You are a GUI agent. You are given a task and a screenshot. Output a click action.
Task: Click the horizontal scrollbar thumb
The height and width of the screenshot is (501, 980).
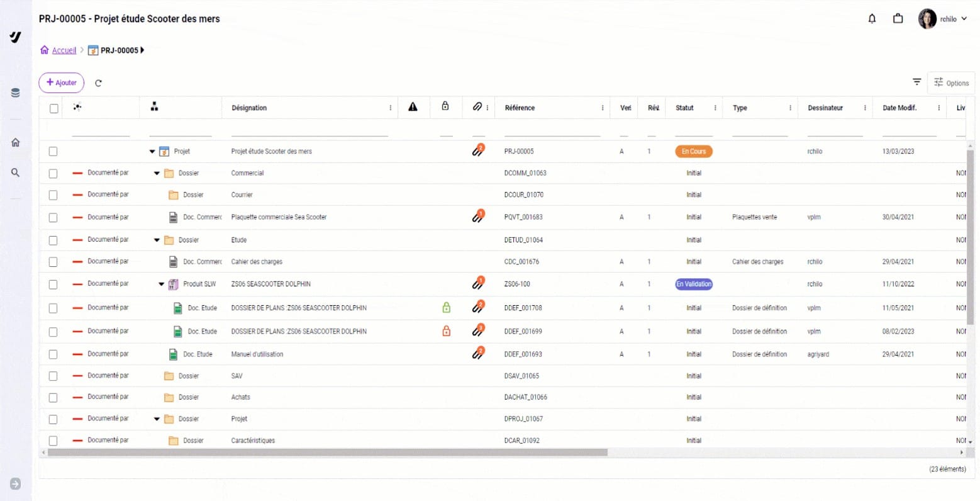(327, 452)
